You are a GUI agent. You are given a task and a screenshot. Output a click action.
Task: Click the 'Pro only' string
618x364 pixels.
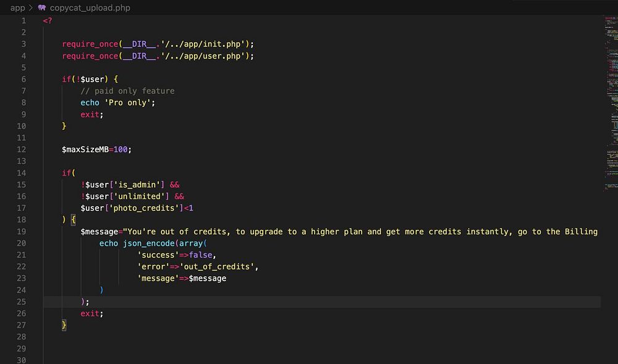point(127,103)
